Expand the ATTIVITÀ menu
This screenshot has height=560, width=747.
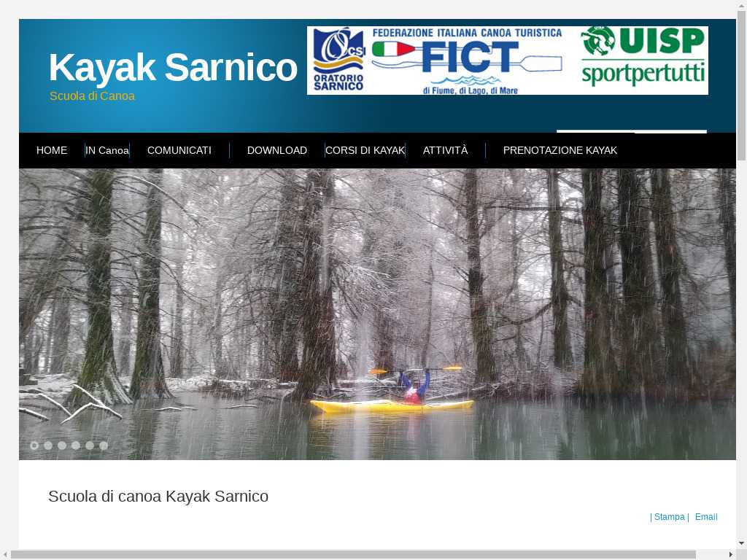(445, 150)
